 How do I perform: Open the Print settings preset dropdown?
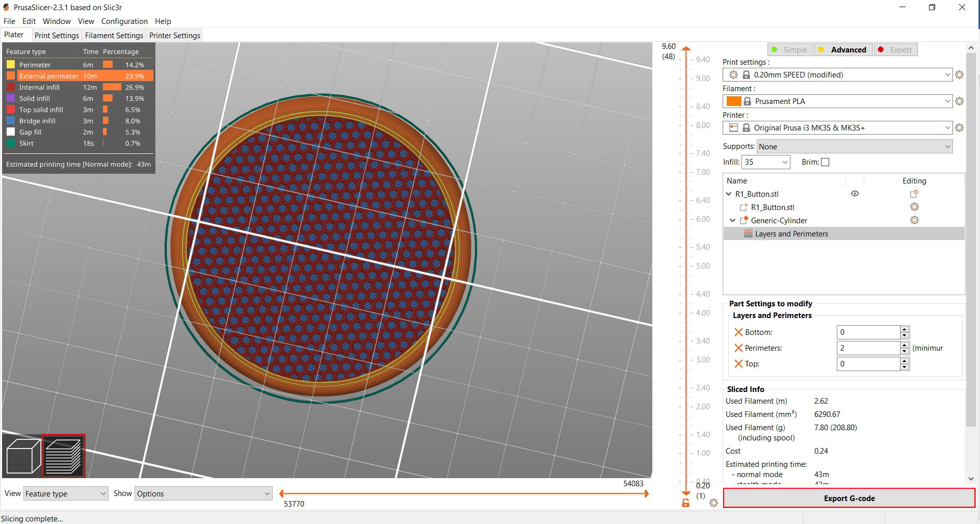click(x=837, y=75)
